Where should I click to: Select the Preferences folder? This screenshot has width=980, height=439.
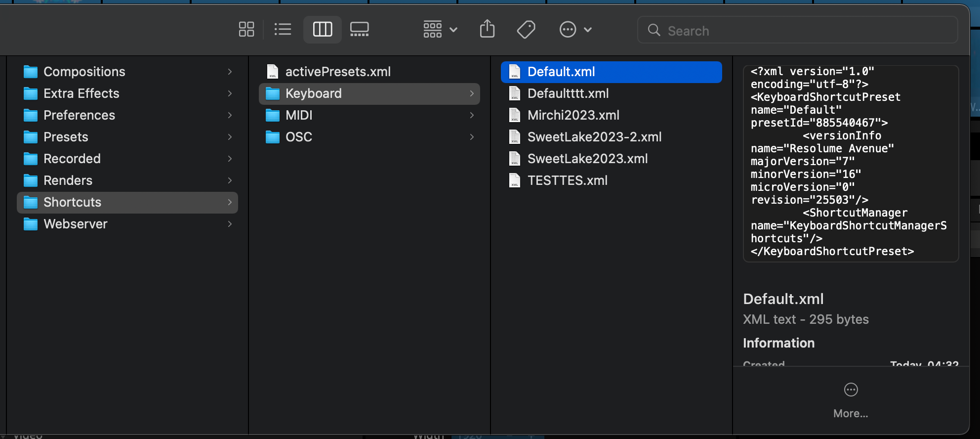click(79, 115)
